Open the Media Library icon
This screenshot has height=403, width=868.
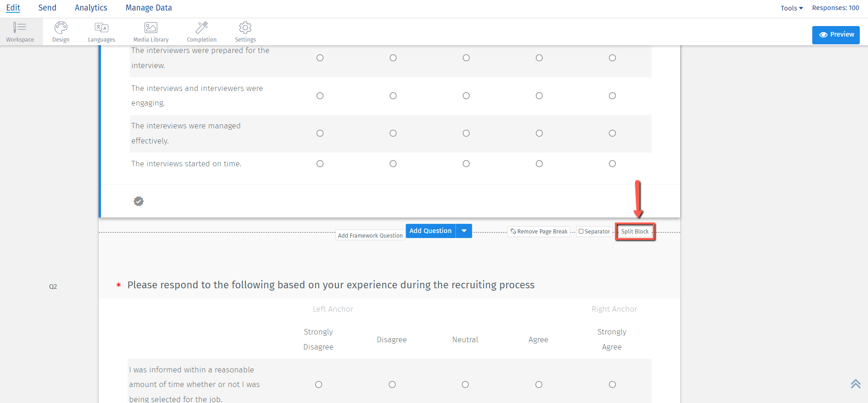coord(151,28)
